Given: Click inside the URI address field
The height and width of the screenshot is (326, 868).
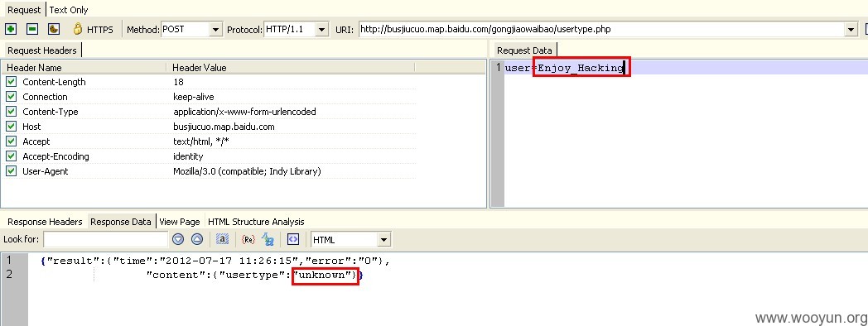Looking at the screenshot, I should [x=602, y=29].
